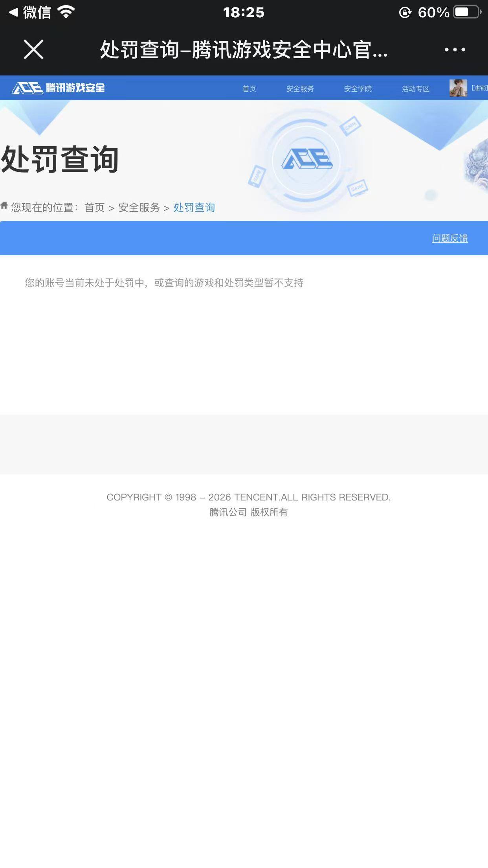Click the COPYRIGHT 1998 – 2026 TENCENT text
Image resolution: width=488 pixels, height=868 pixels.
(x=248, y=497)
